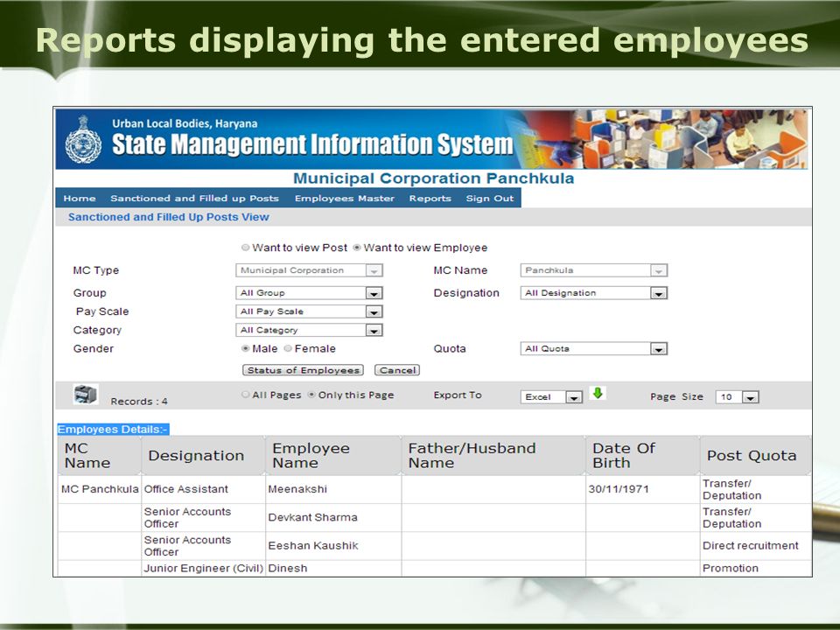This screenshot has height=630, width=840.
Task: Open the All Pay Scale dropdown
Action: point(309,311)
